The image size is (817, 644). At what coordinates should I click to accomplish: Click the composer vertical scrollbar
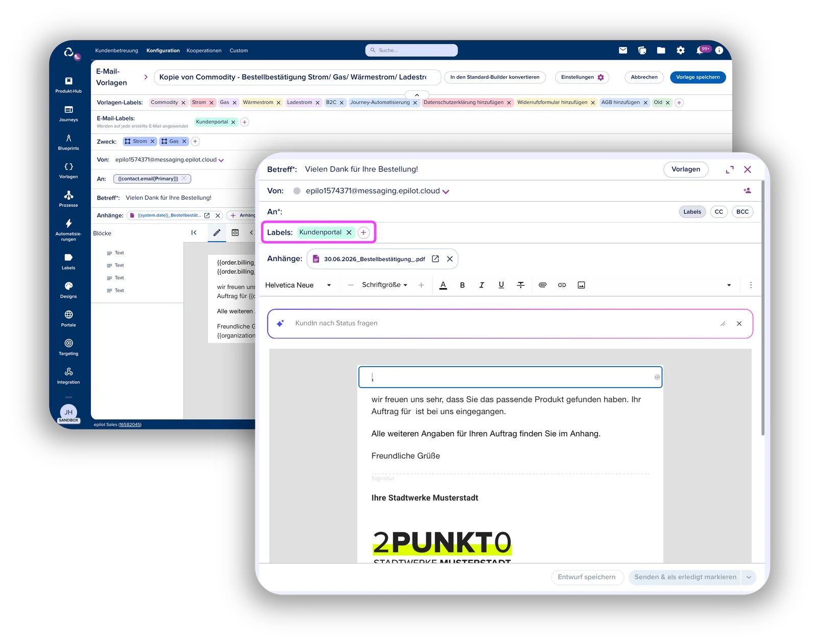point(763,307)
